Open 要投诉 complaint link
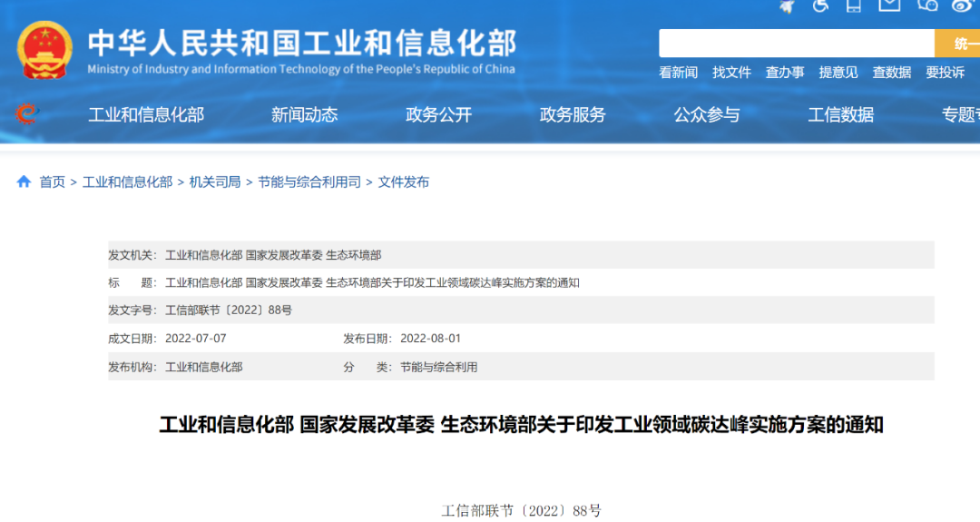This screenshot has width=980, height=522. [x=945, y=73]
